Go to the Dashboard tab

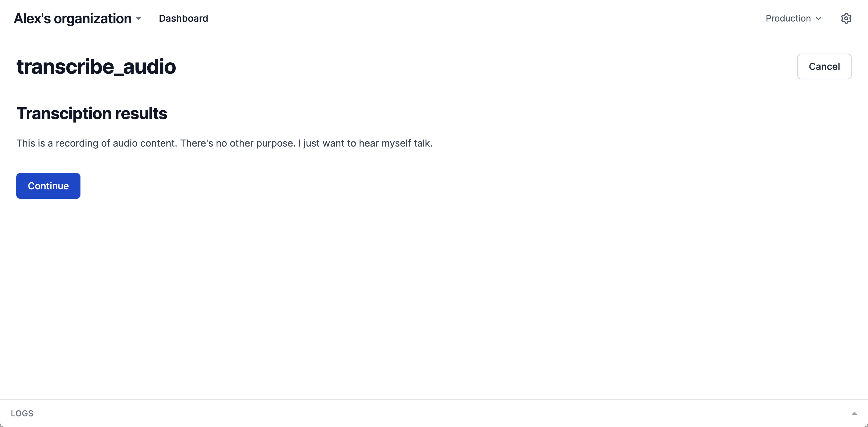[183, 19]
